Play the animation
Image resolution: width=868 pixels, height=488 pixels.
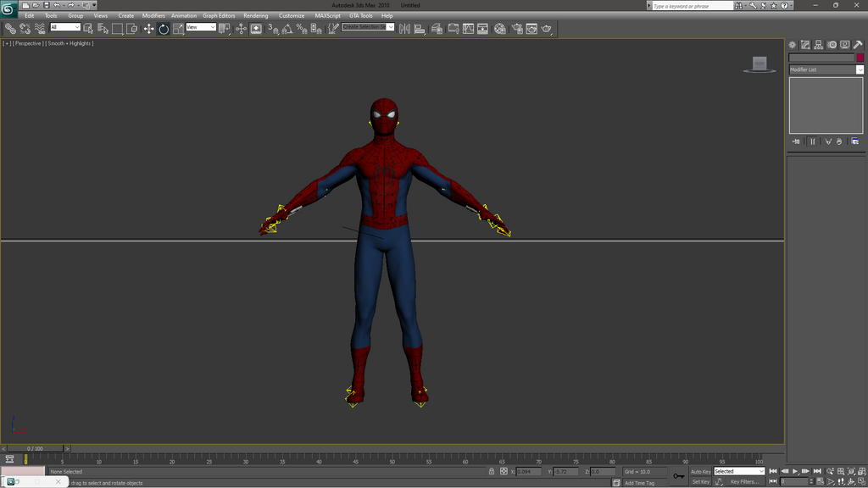795,471
